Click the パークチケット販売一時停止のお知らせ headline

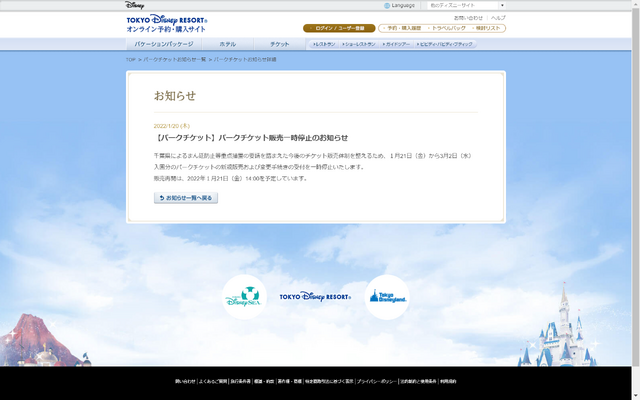[x=251, y=138]
